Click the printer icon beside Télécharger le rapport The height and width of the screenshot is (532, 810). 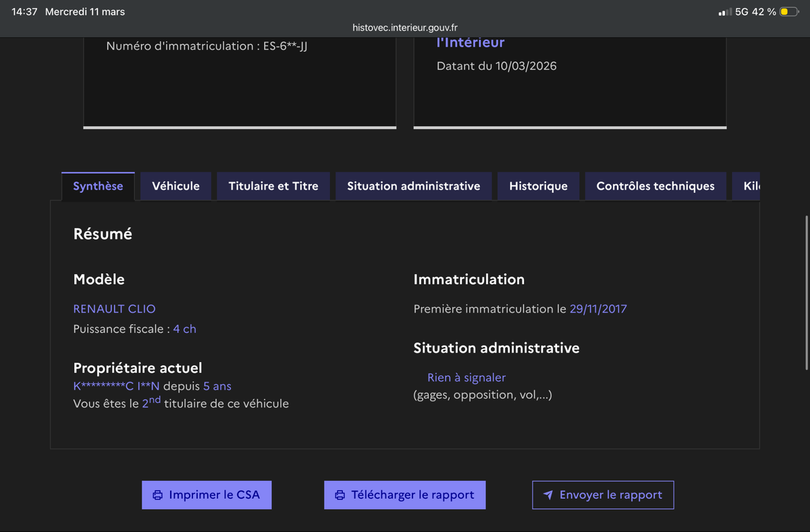[340, 495]
